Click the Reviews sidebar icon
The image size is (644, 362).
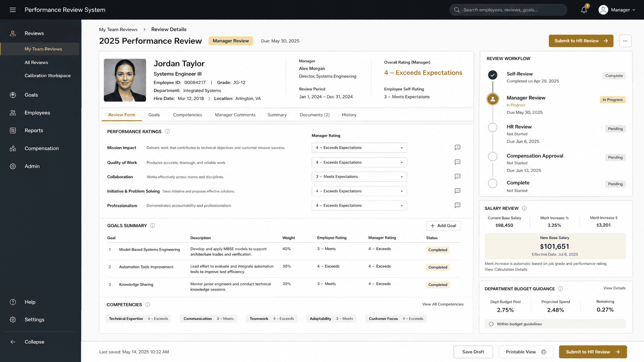pyautogui.click(x=13, y=33)
